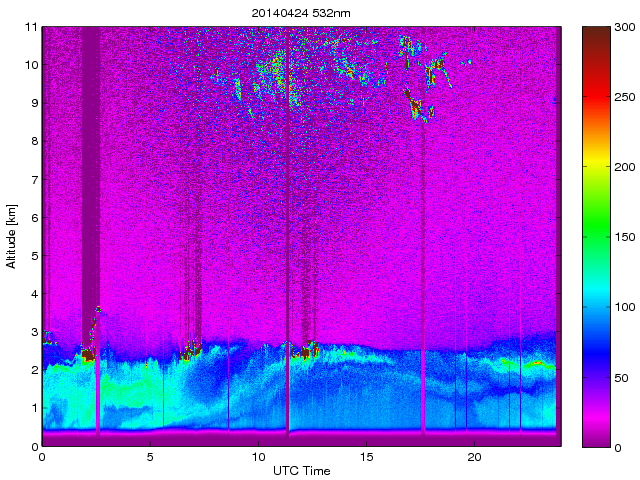
Task: Click y-axis tick label 11
Action: tap(30, 27)
